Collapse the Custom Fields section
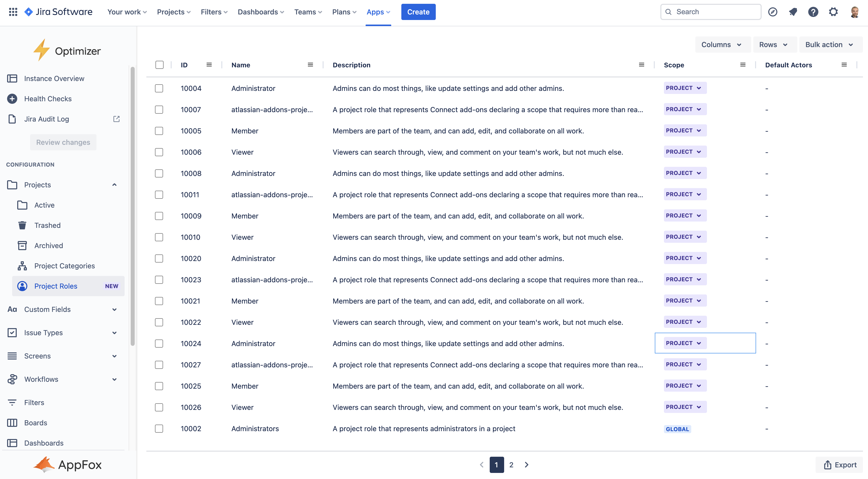 [114, 309]
